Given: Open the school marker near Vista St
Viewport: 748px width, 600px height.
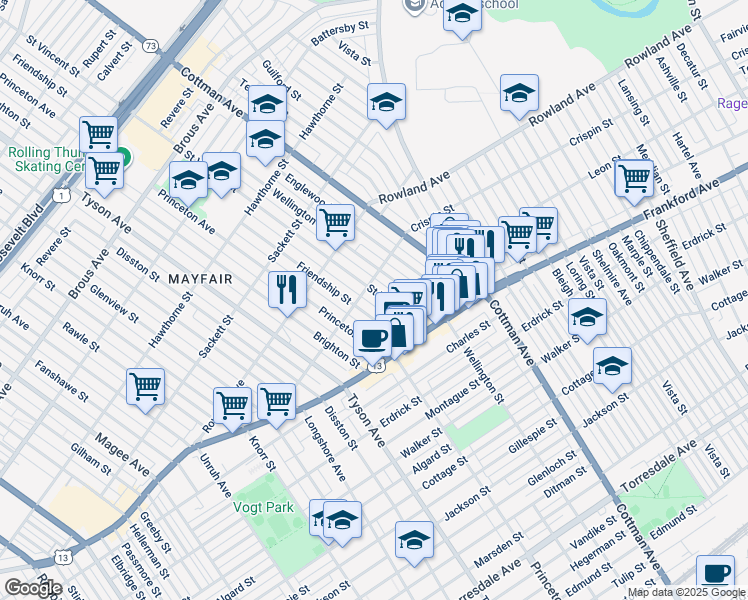Looking at the screenshot, I should pyautogui.click(x=386, y=105).
